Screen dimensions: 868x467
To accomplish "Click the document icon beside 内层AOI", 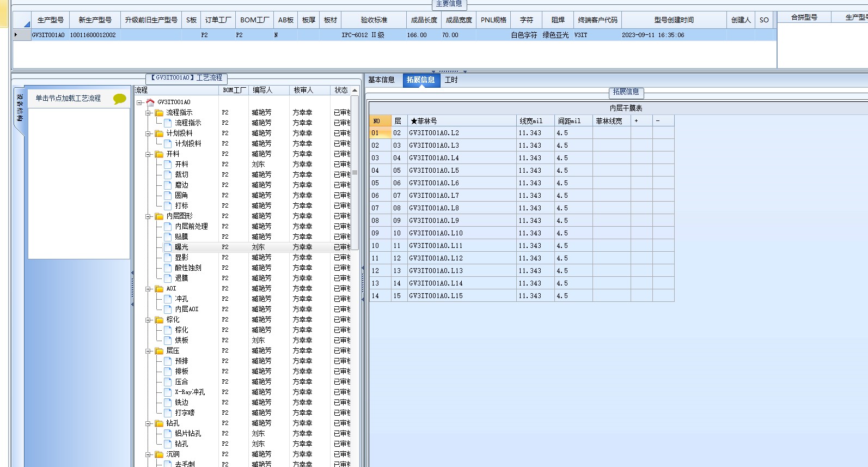I will tap(168, 309).
